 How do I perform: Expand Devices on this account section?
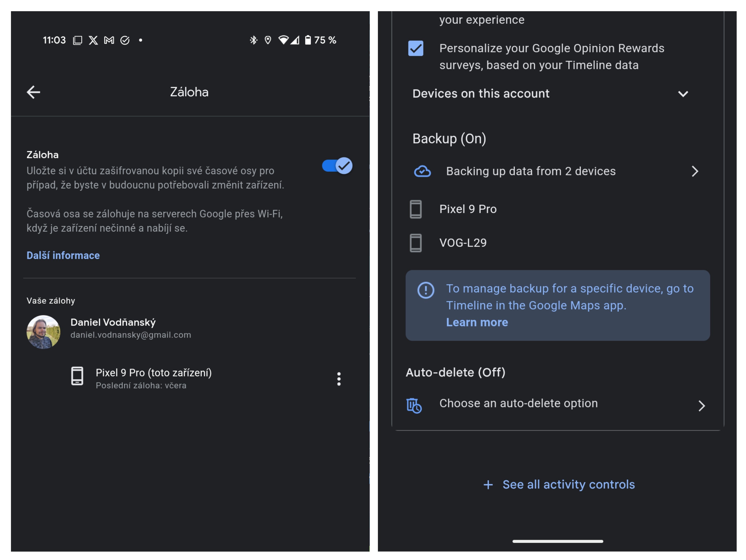pyautogui.click(x=683, y=94)
